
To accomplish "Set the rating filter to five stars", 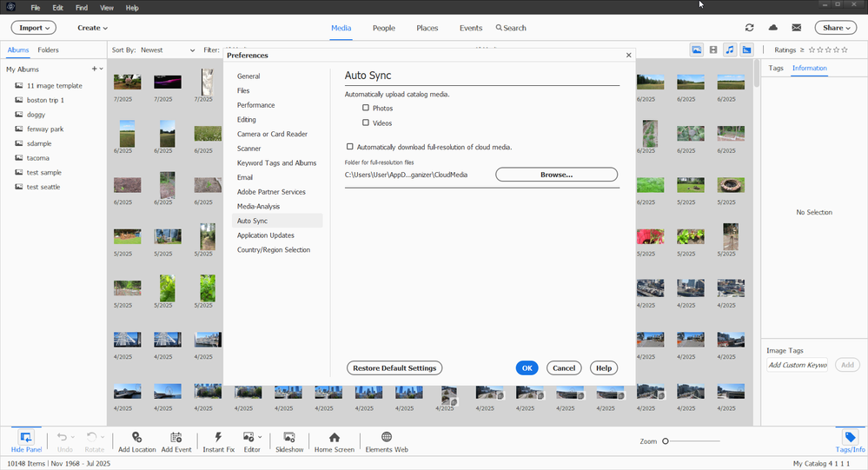I will 845,50.
